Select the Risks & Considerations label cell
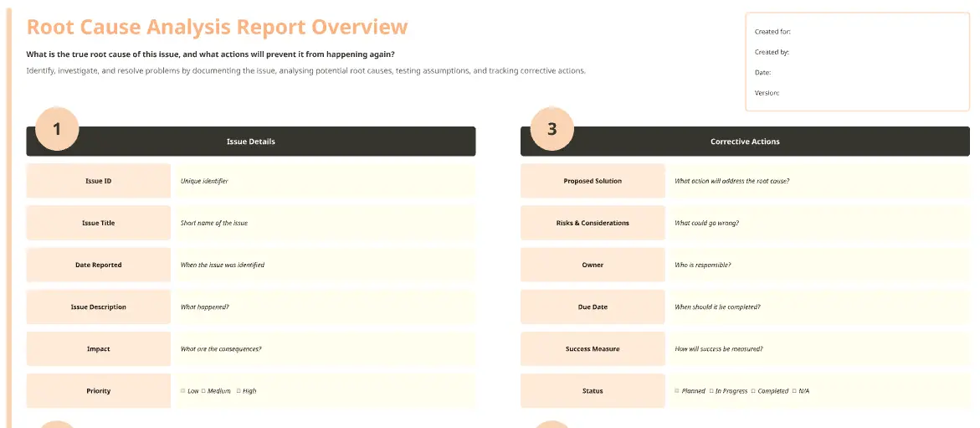Image resolution: width=980 pixels, height=428 pixels. click(x=593, y=223)
